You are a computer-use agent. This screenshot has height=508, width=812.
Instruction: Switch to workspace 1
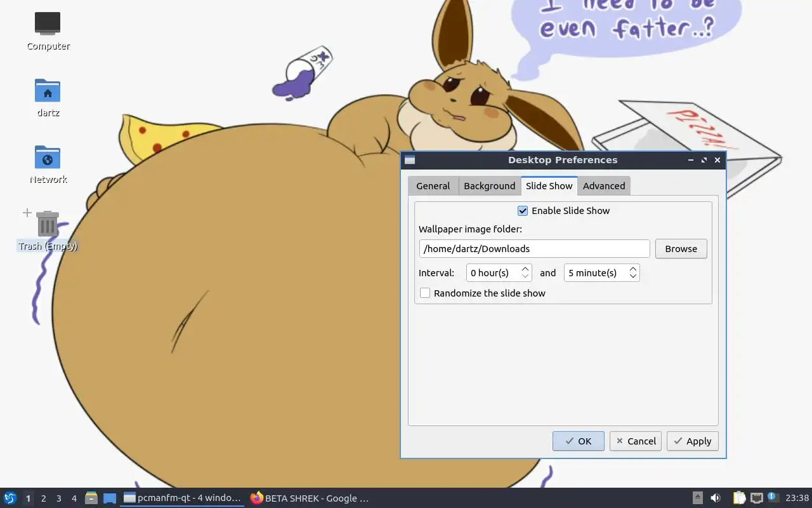28,498
